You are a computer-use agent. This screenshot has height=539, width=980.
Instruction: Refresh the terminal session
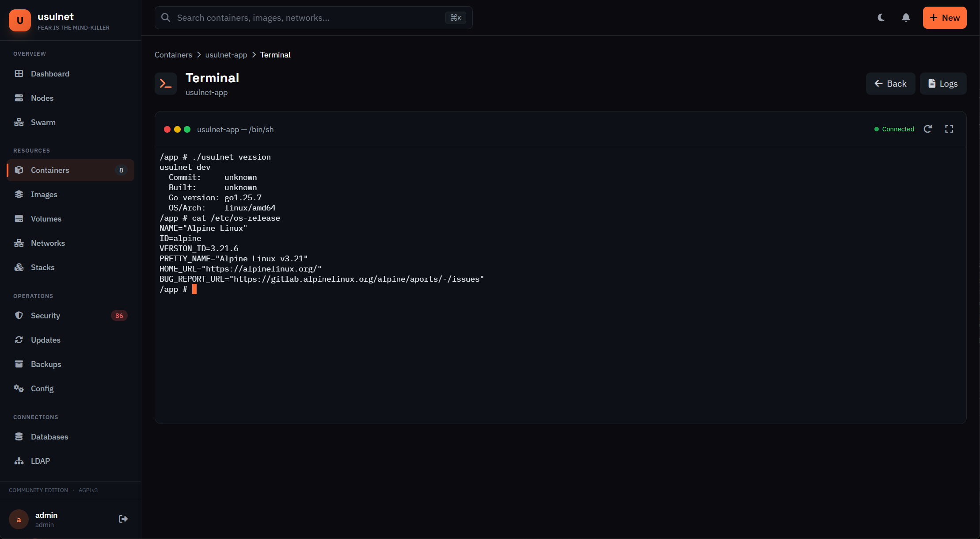tap(928, 129)
